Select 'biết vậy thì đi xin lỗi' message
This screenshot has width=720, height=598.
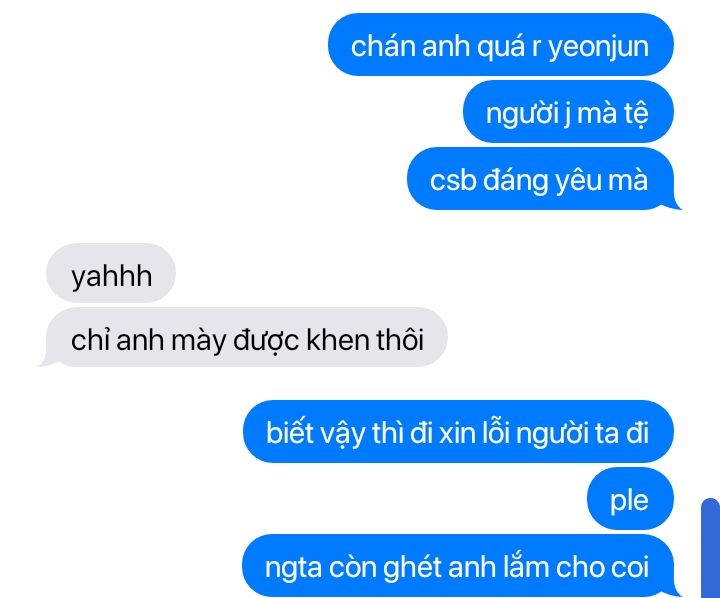(458, 431)
